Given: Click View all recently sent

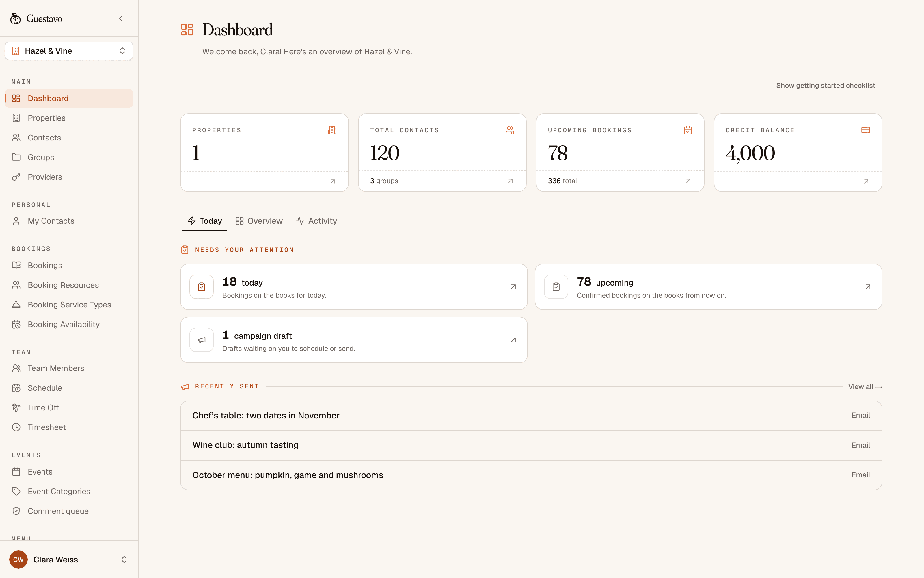Looking at the screenshot, I should pyautogui.click(x=865, y=386).
